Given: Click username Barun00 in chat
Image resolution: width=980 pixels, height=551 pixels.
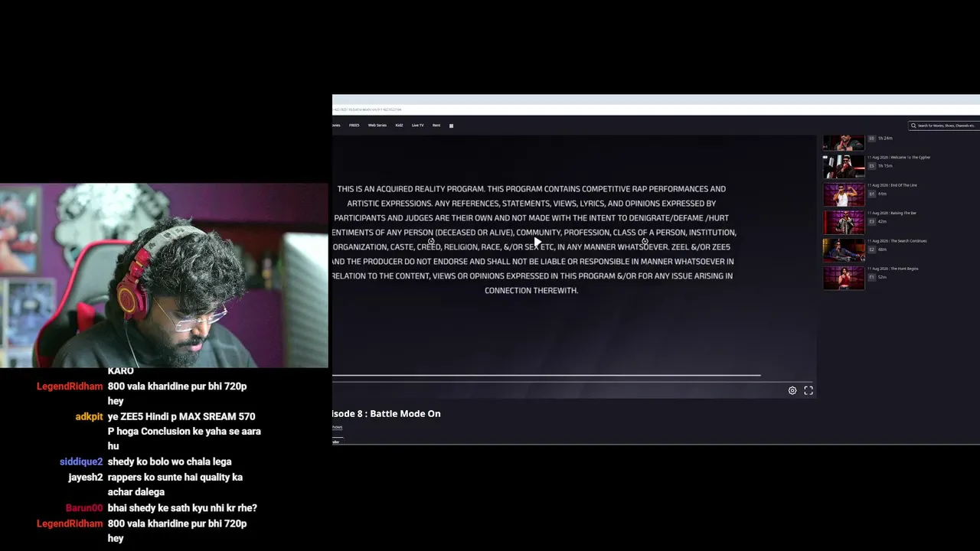Looking at the screenshot, I should click(84, 508).
